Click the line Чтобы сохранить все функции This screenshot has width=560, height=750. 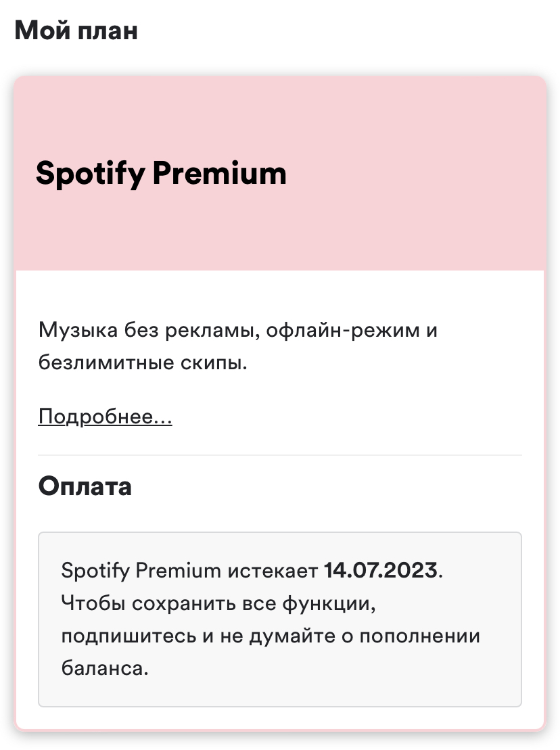218,604
